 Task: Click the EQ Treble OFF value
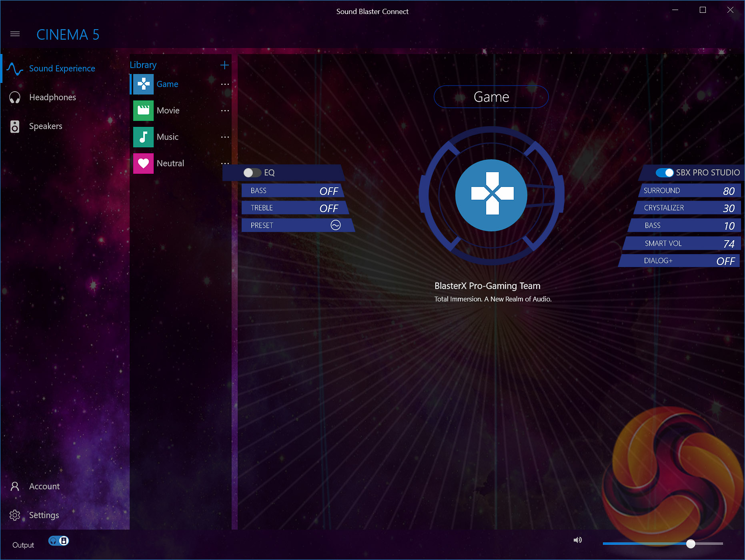pos(329,208)
